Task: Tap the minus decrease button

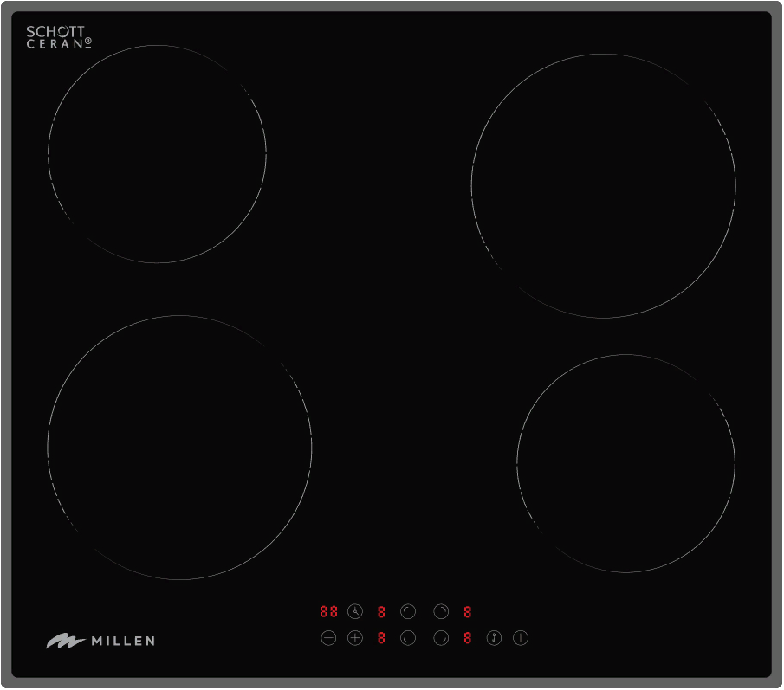Action: (x=328, y=638)
